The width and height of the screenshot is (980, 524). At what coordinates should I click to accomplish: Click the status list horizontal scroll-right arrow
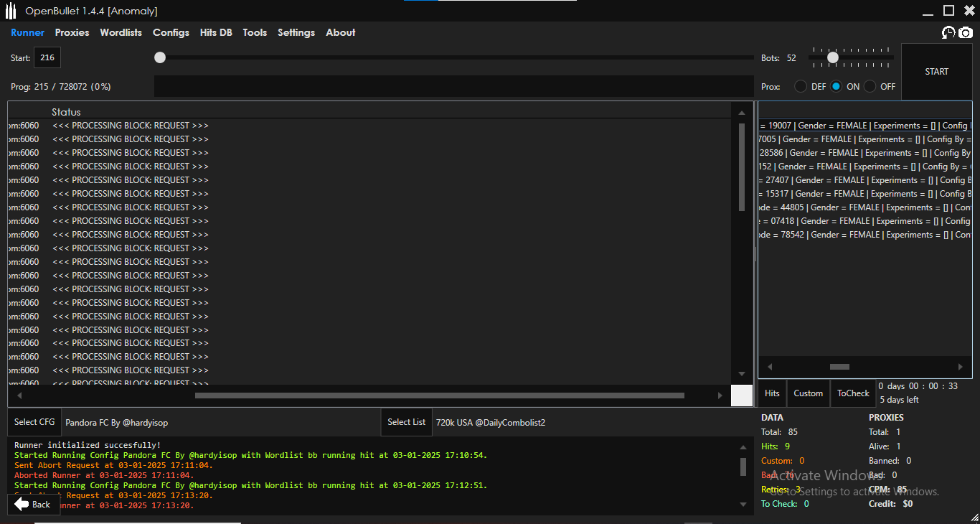[x=720, y=396]
